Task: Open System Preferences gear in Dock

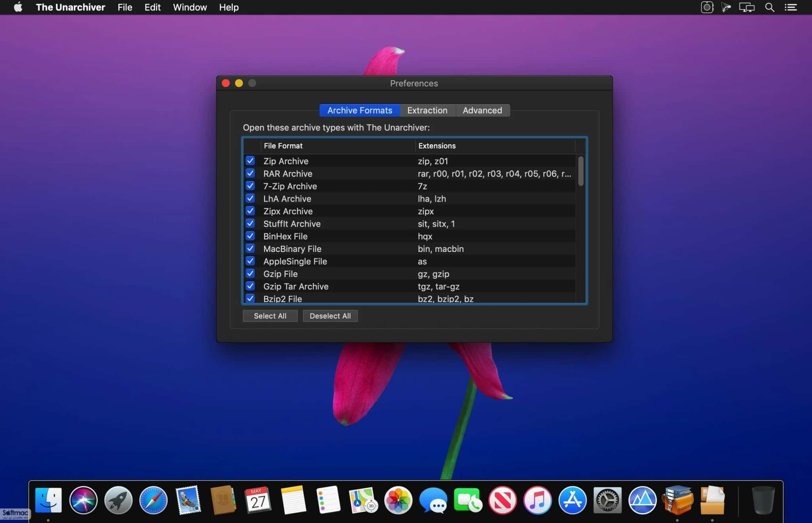Action: pos(607,500)
